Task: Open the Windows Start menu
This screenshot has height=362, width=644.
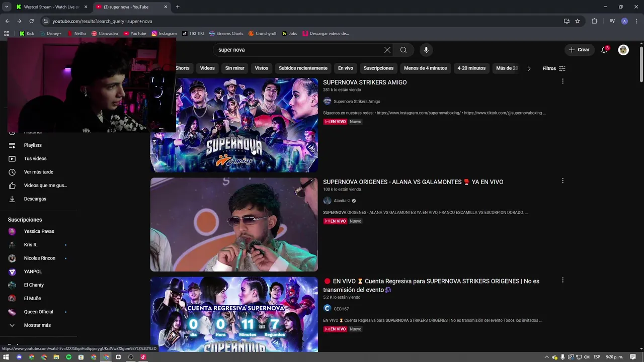Action: click(7, 357)
